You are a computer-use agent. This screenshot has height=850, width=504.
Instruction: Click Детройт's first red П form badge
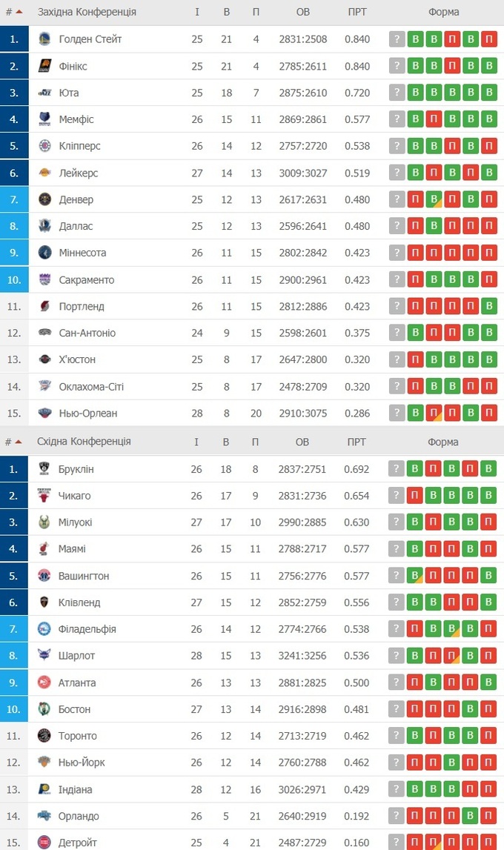point(415,843)
